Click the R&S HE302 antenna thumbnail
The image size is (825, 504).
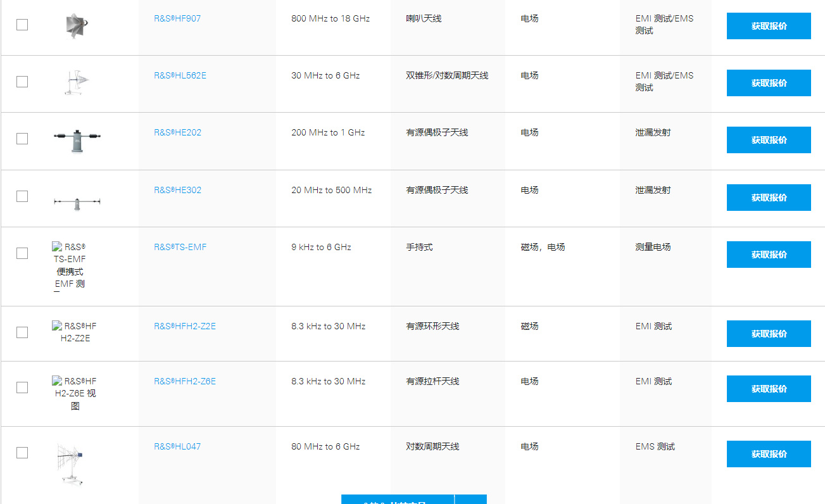coord(77,202)
